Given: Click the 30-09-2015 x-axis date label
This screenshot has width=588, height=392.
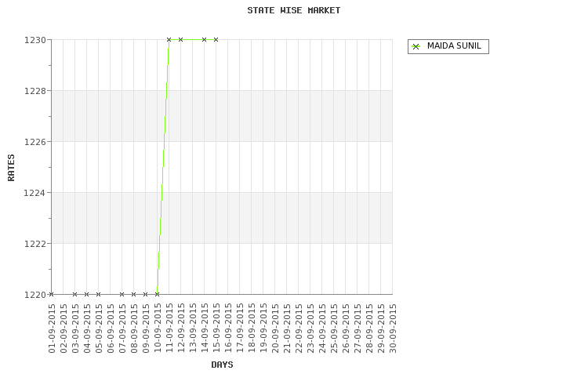Looking at the screenshot, I should [x=393, y=328].
